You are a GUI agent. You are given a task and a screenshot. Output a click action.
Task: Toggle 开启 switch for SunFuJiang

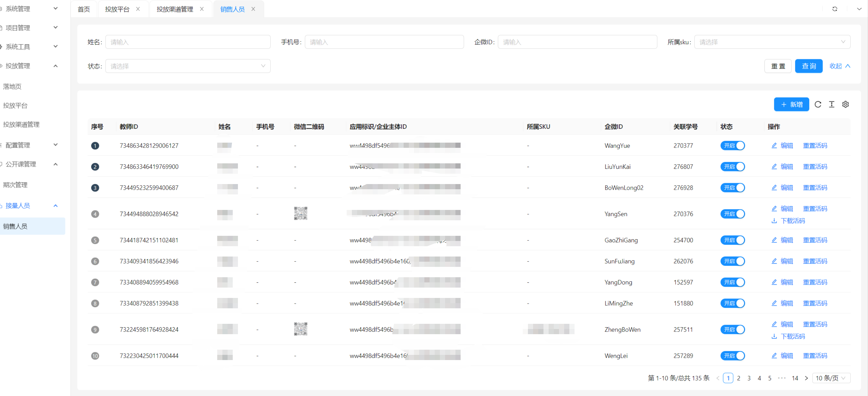click(x=732, y=261)
